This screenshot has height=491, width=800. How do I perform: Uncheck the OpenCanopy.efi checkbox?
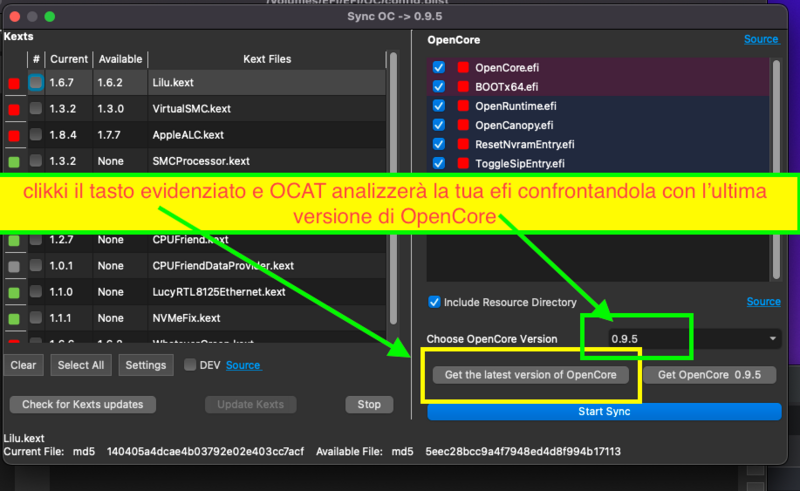tap(439, 125)
